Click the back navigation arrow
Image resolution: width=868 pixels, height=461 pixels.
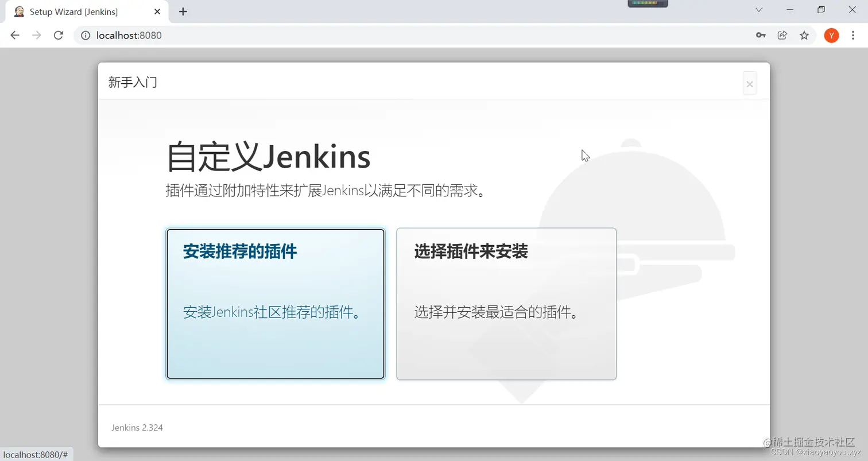click(14, 35)
